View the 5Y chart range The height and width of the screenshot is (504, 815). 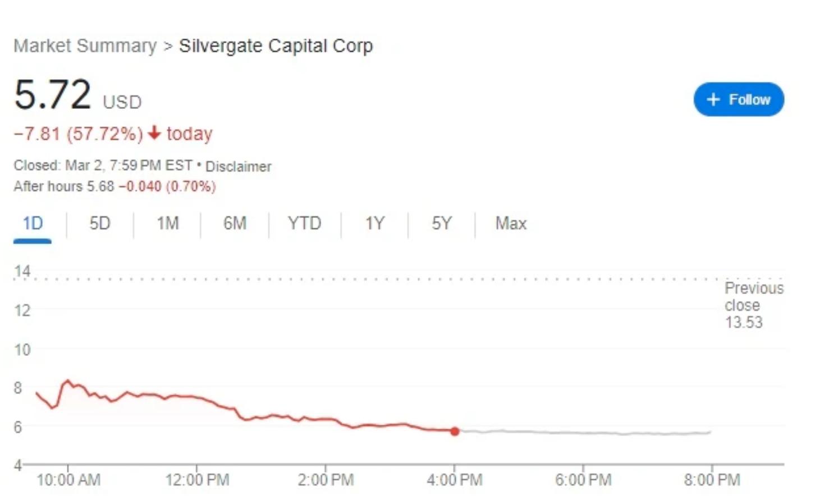[441, 223]
